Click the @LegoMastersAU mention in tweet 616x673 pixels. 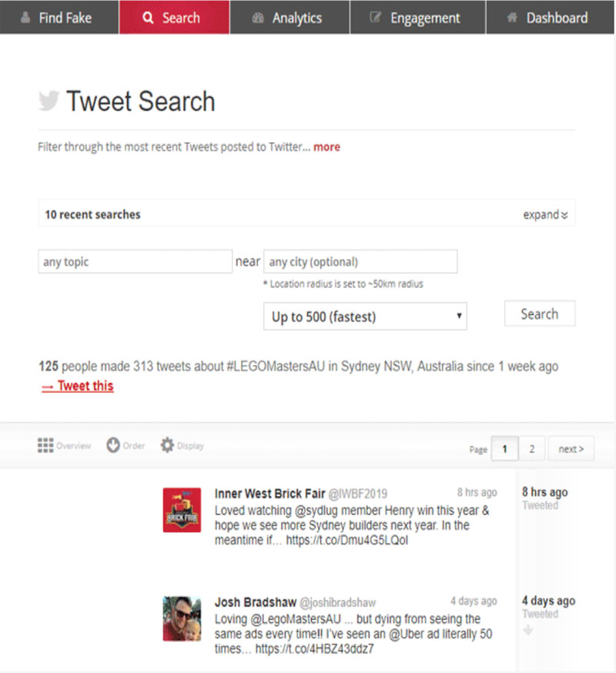pyautogui.click(x=296, y=619)
